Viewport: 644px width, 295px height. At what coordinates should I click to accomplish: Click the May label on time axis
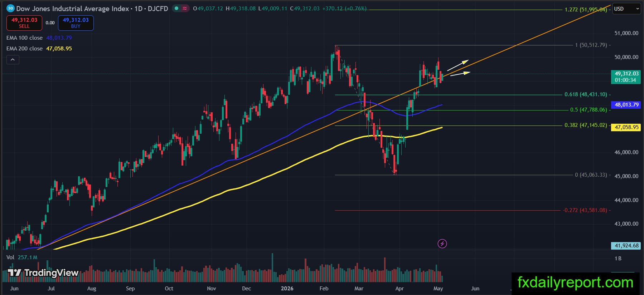(438, 289)
